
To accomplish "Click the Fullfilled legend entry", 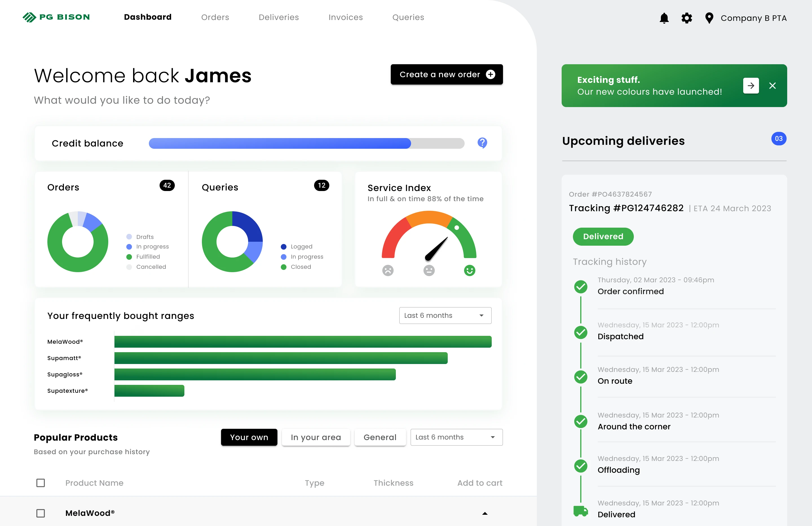I will 143,257.
